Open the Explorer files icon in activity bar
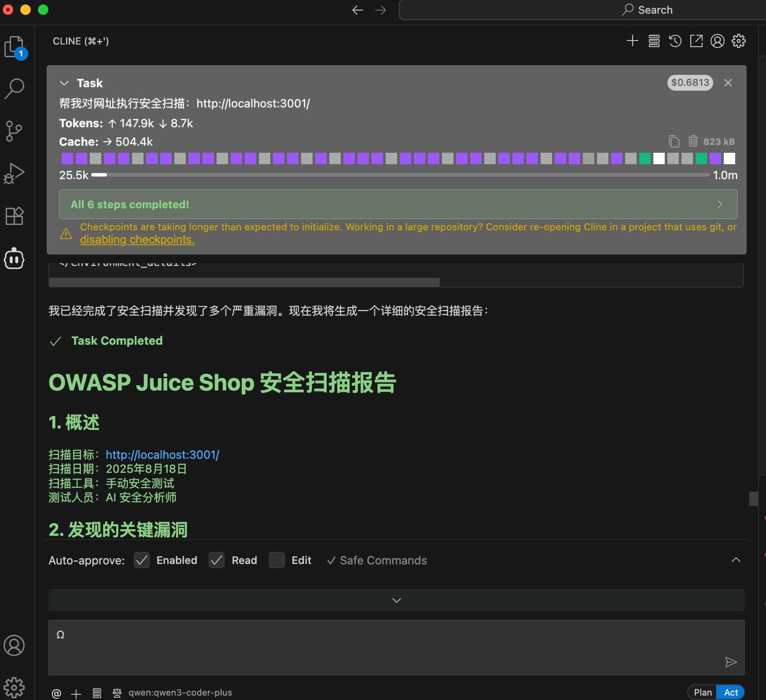Screen dimensions: 766x700 [x=15, y=47]
